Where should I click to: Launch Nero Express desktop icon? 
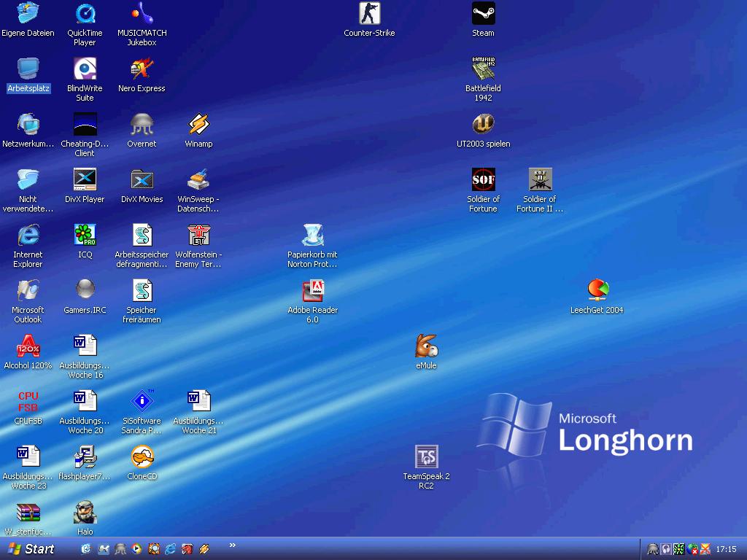(x=142, y=69)
